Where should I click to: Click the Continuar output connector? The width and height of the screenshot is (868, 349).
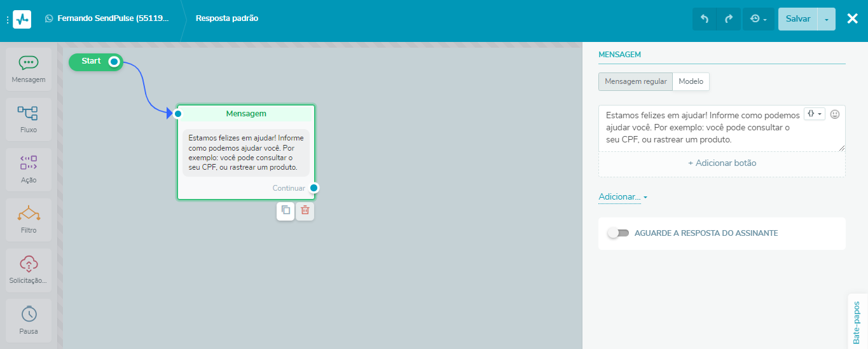[313, 188]
